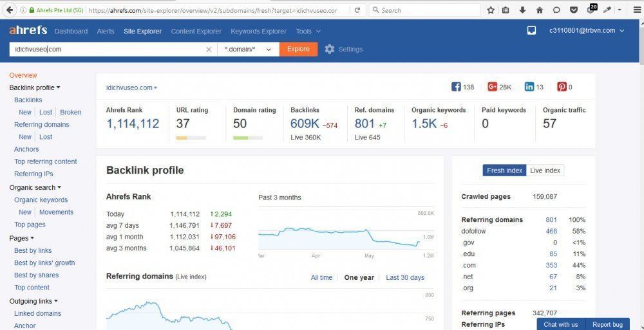Open Top referring content link
Image resolution: width=644 pixels, height=330 pixels.
46,161
